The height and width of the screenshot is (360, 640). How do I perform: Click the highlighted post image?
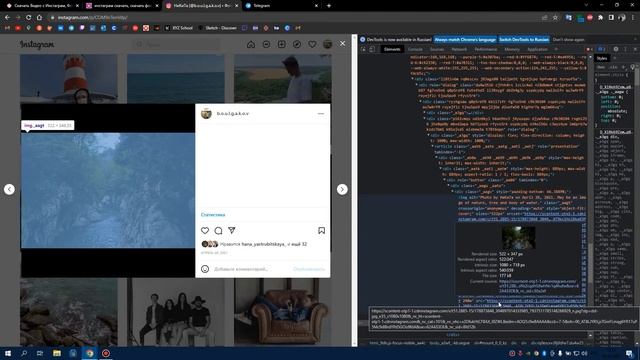point(108,190)
